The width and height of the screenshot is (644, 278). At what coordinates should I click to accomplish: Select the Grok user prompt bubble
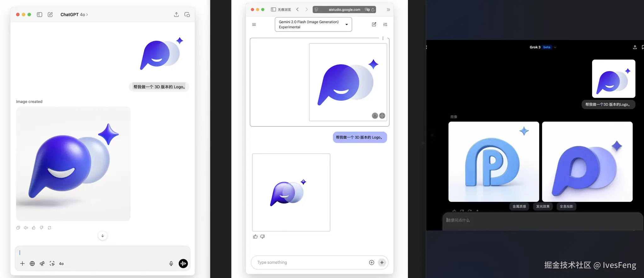tap(608, 104)
